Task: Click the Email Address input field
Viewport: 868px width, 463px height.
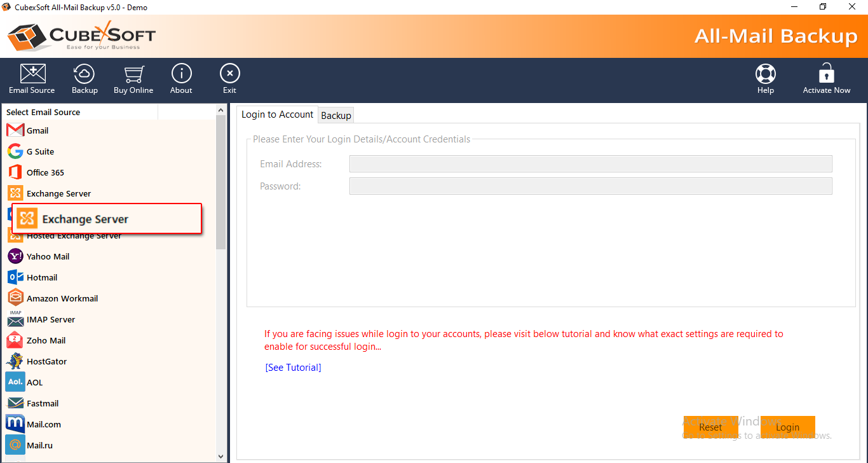Action: click(590, 164)
